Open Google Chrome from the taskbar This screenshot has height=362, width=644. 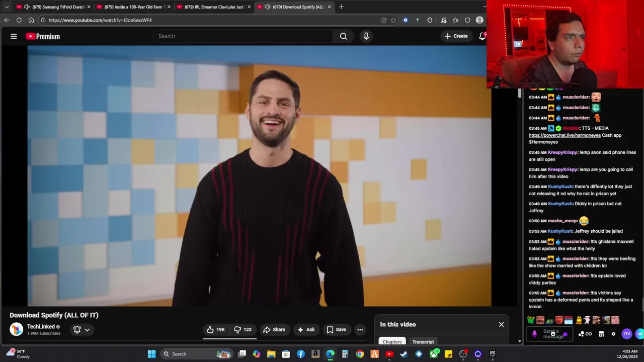360,354
